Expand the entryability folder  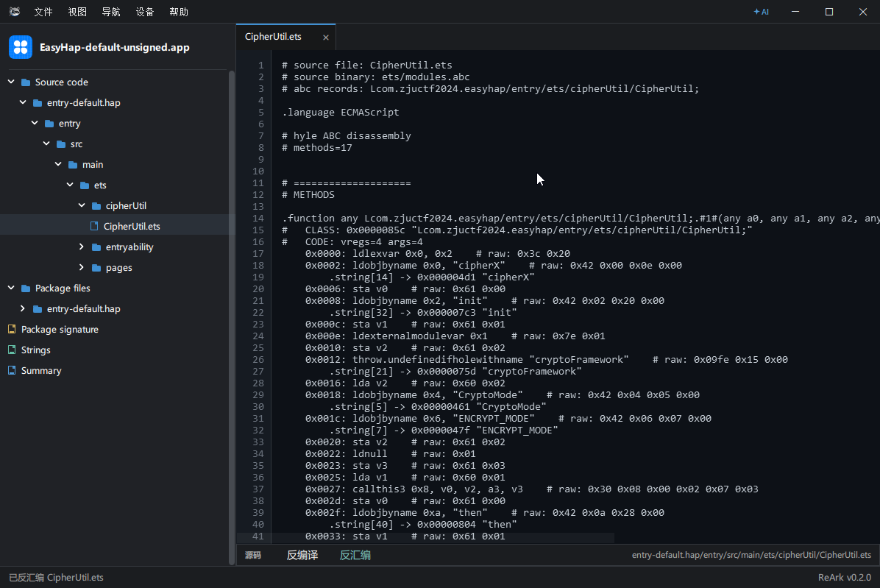tap(82, 247)
